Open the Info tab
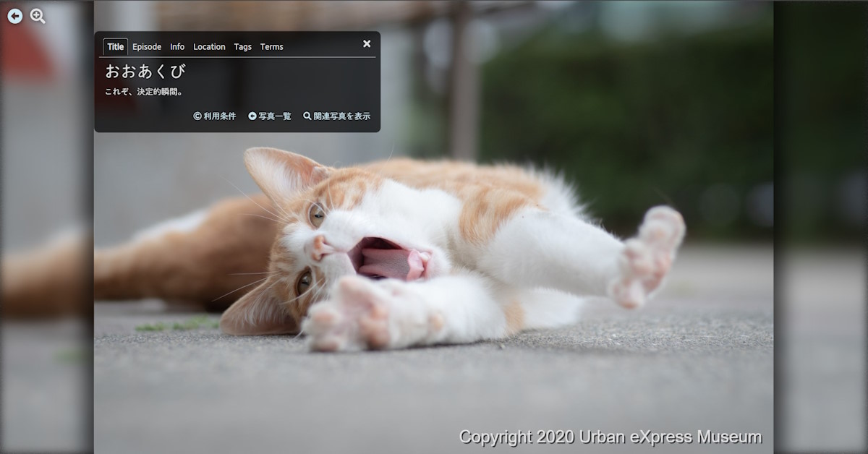868x454 pixels. pyautogui.click(x=177, y=47)
